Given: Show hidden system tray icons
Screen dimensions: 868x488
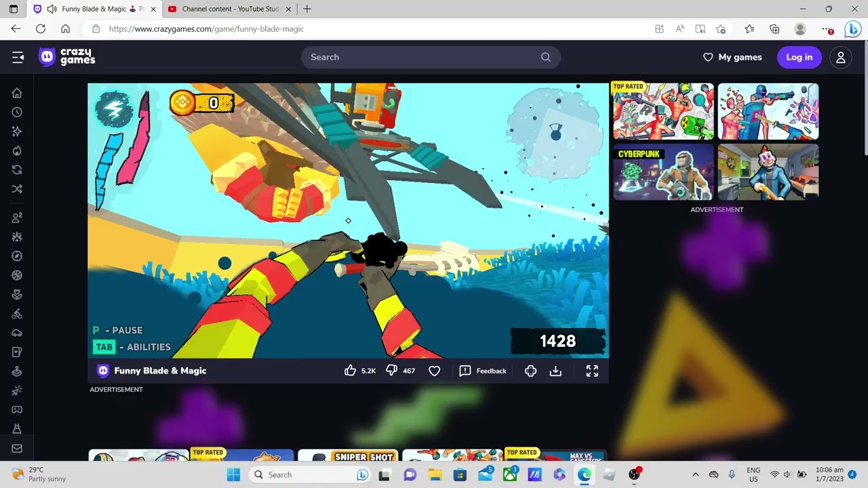Looking at the screenshot, I should 695,474.
